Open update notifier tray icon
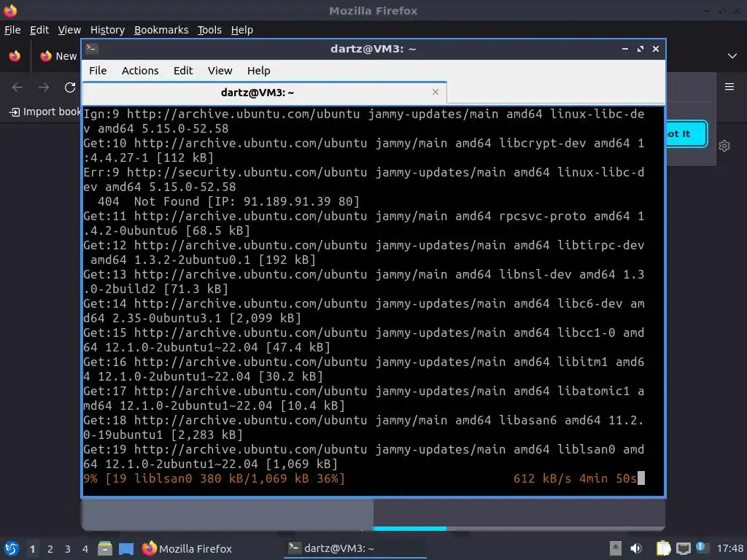747x560 pixels. pyautogui.click(x=702, y=548)
